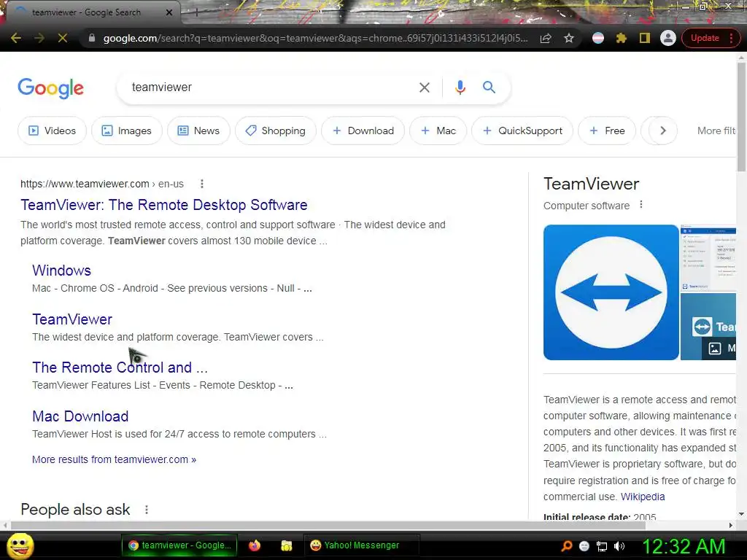
Task: Open the share page icon in address bar
Action: coord(546,38)
